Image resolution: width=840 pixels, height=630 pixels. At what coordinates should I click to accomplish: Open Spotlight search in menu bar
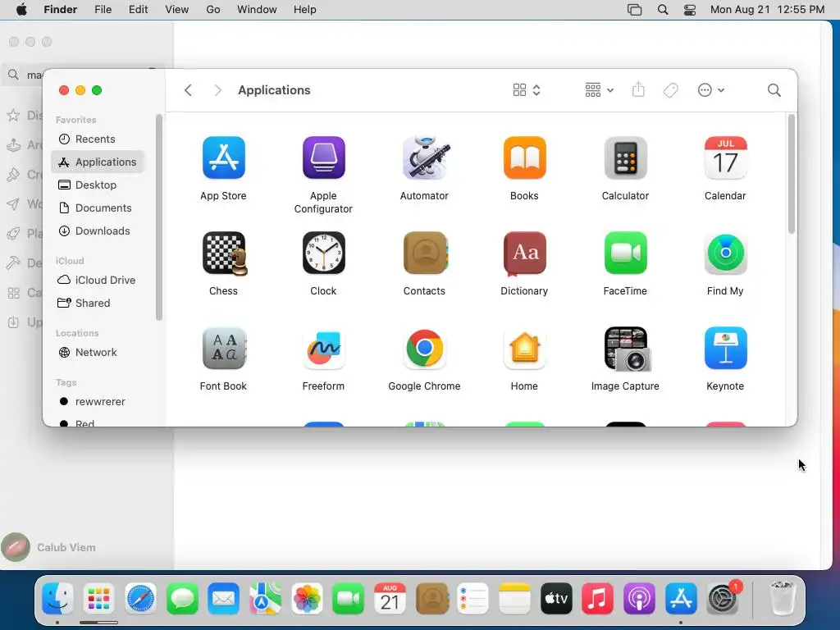click(663, 10)
